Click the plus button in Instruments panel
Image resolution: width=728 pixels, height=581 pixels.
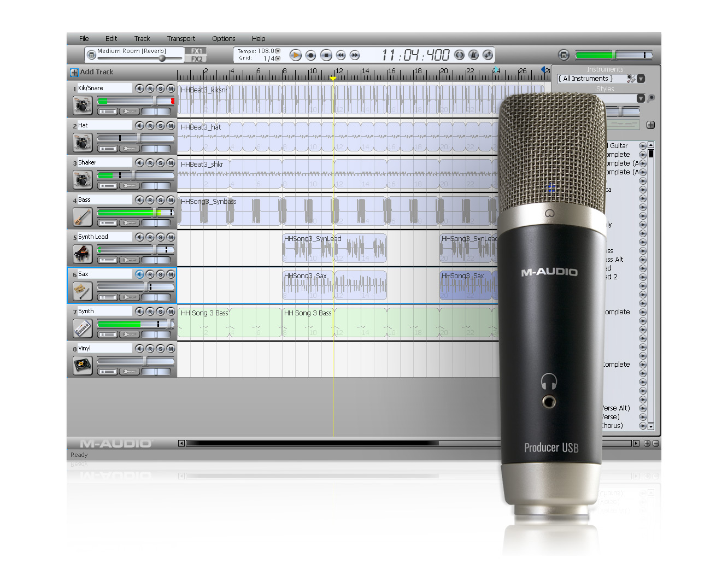[650, 125]
